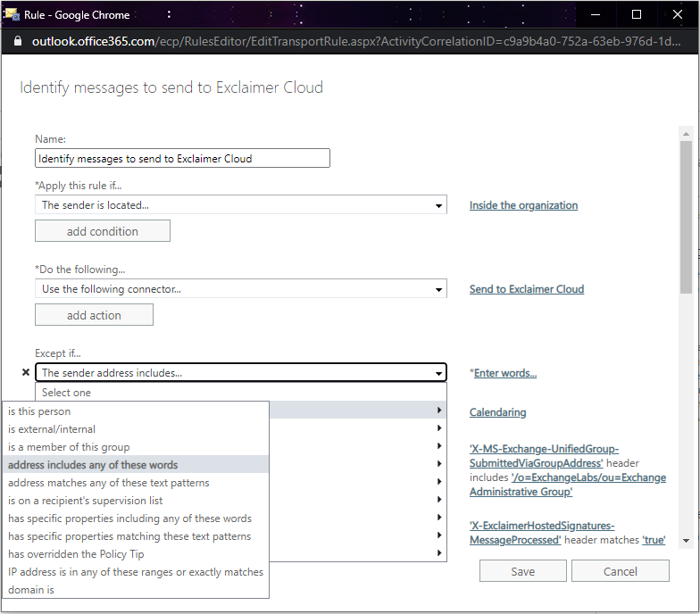Image resolution: width=700 pixels, height=614 pixels.
Task: Expand 'The sender address includes...' dropdown
Action: [241, 373]
